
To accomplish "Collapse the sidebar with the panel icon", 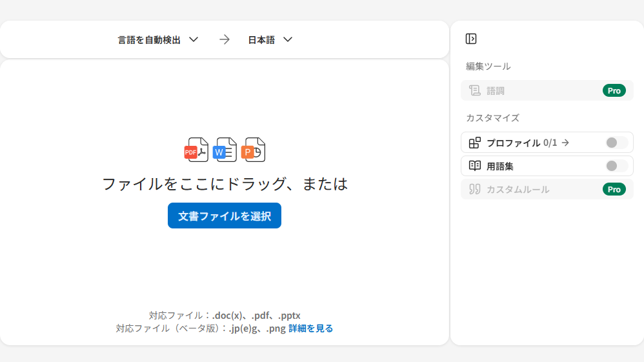I will click(470, 39).
